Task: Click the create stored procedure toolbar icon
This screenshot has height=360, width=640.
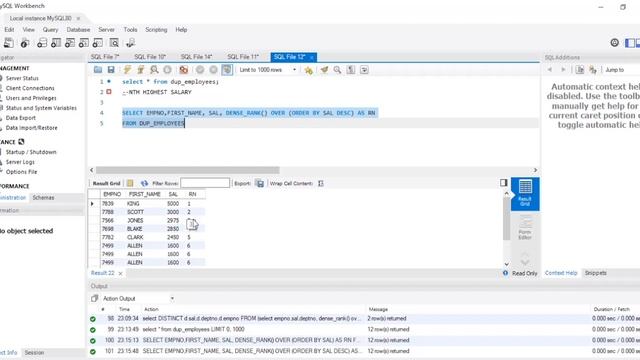Action: 84,43
